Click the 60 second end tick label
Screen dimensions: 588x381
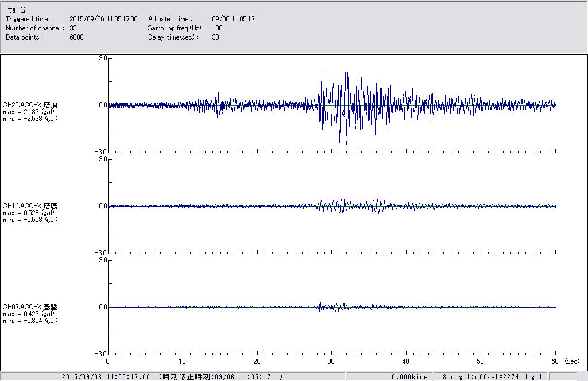pos(555,361)
